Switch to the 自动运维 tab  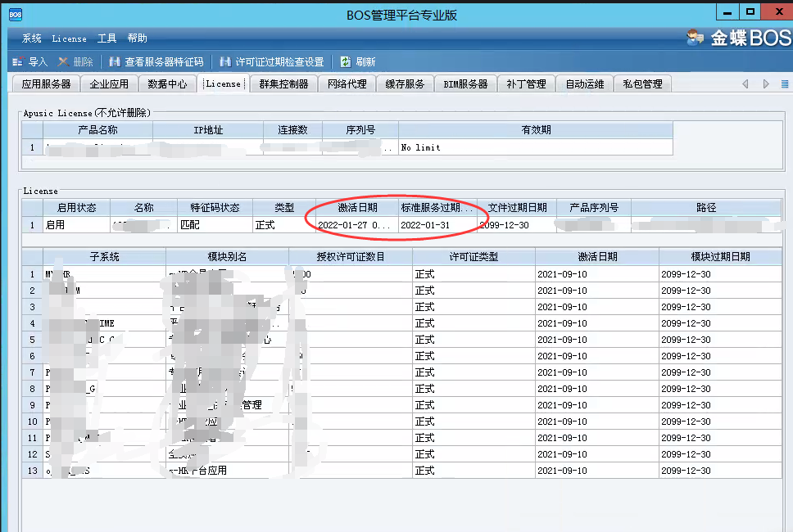tap(585, 83)
